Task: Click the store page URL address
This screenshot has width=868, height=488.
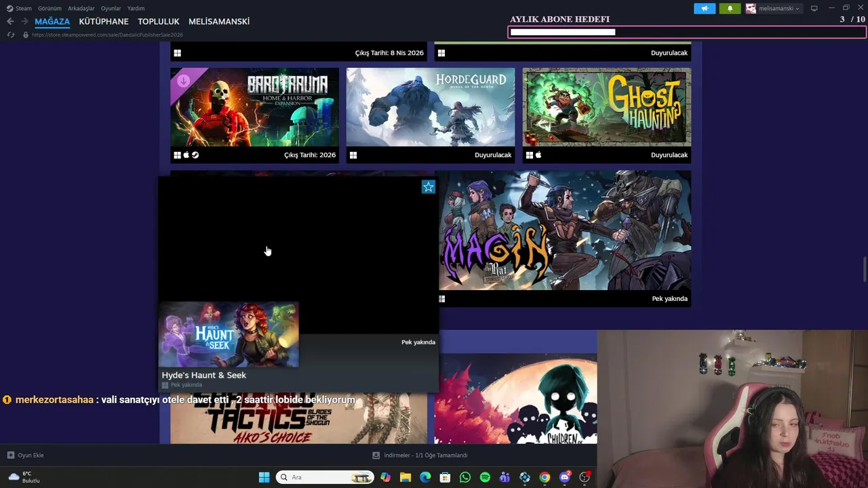Action: 107,35
